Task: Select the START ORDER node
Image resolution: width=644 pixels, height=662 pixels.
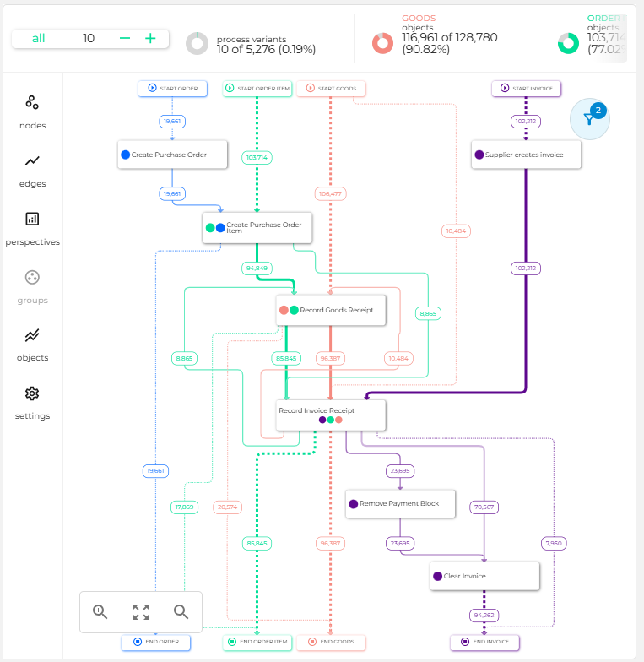Action: click(172, 88)
